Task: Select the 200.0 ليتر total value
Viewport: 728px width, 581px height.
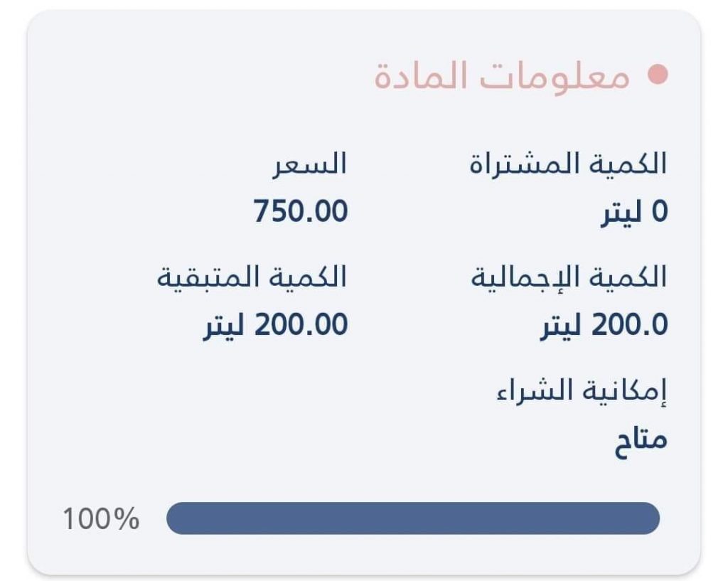Action: [604, 325]
